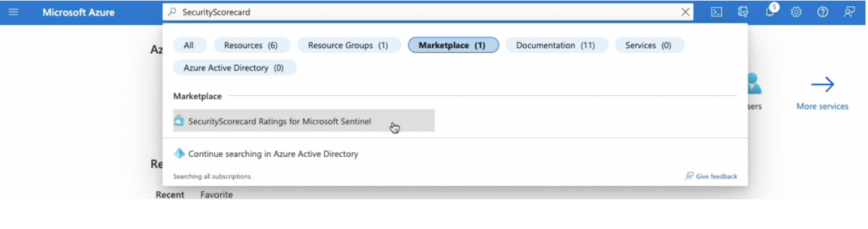Screen dimensions: 868x229
Task: Clear the search box with the X
Action: (685, 12)
